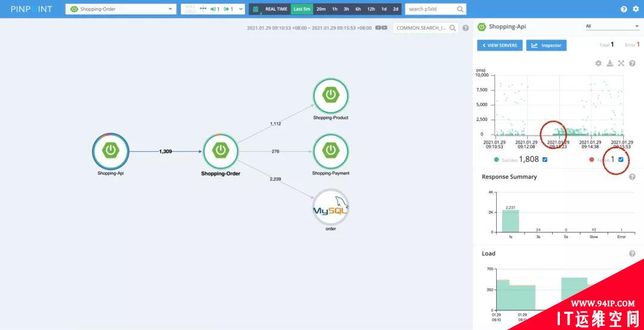
Task: Click the VIEW SERVERS button
Action: [x=500, y=45]
